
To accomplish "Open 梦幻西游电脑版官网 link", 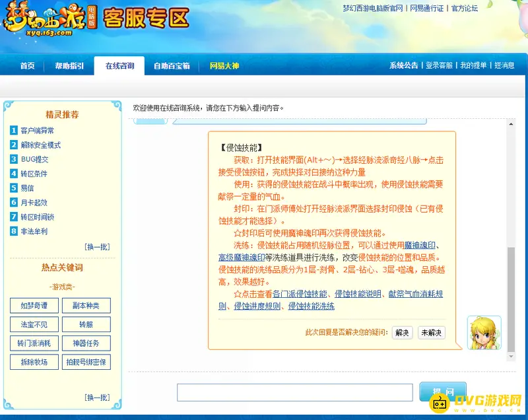I will click(373, 9).
